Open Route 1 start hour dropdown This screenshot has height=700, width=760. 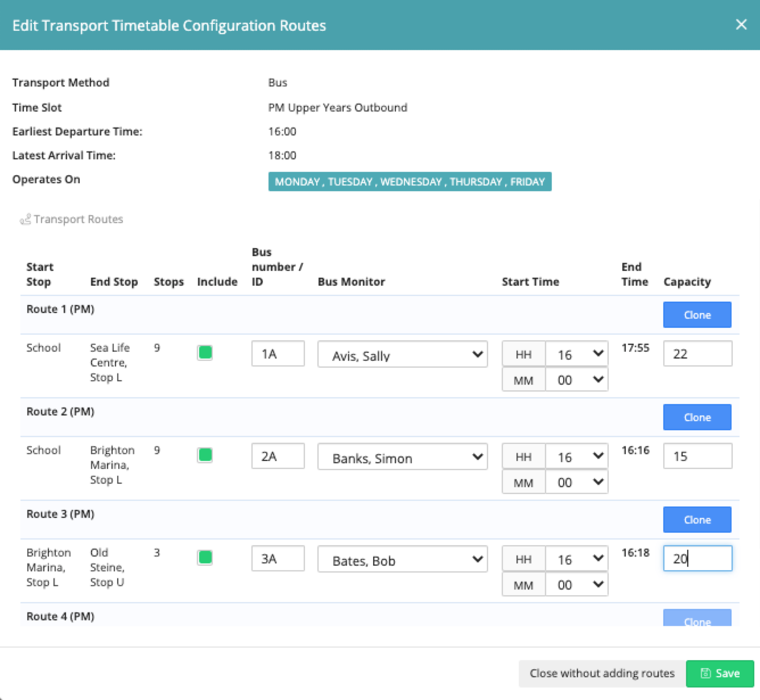(576, 353)
